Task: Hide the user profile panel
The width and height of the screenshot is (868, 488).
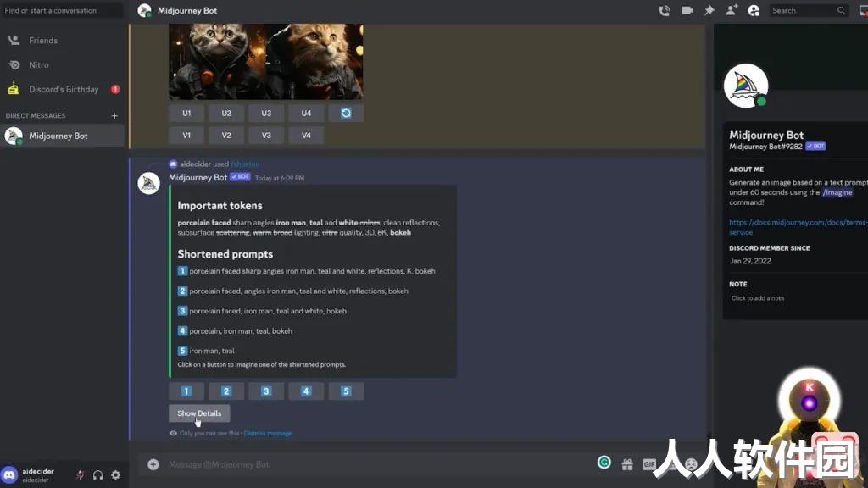Action: tap(754, 10)
